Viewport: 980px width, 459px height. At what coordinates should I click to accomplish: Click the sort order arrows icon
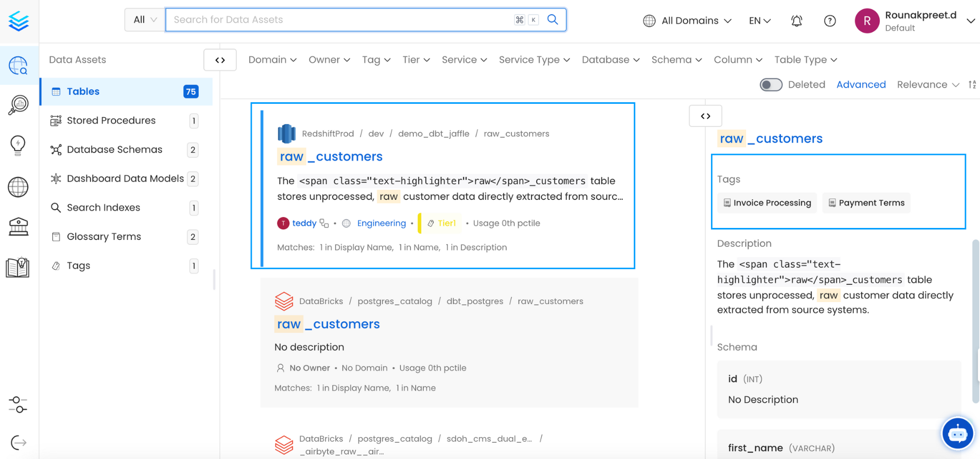[972, 84]
